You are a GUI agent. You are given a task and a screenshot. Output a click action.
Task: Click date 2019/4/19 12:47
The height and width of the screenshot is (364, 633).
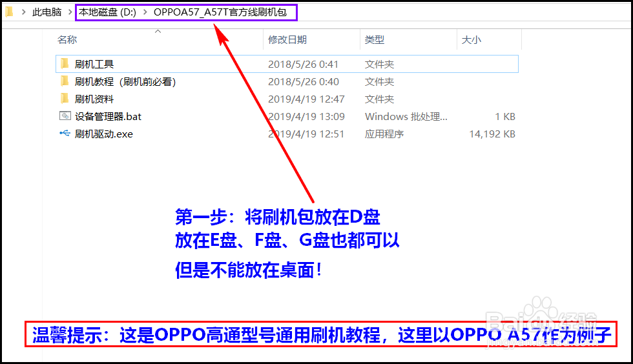click(x=306, y=99)
